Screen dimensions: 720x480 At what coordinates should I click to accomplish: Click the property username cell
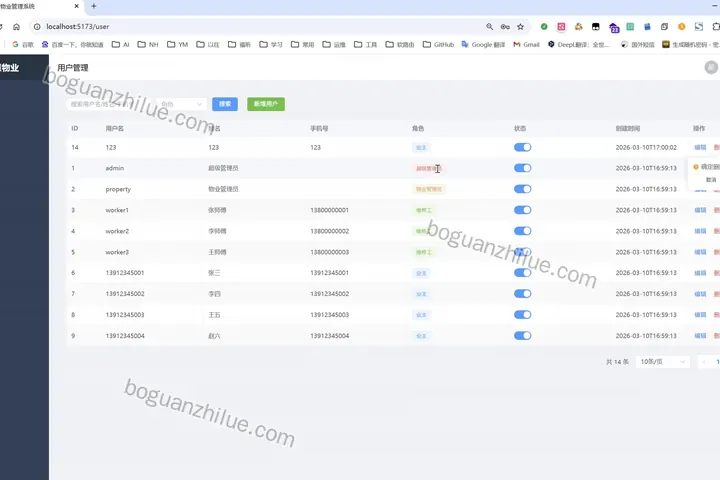coord(118,189)
